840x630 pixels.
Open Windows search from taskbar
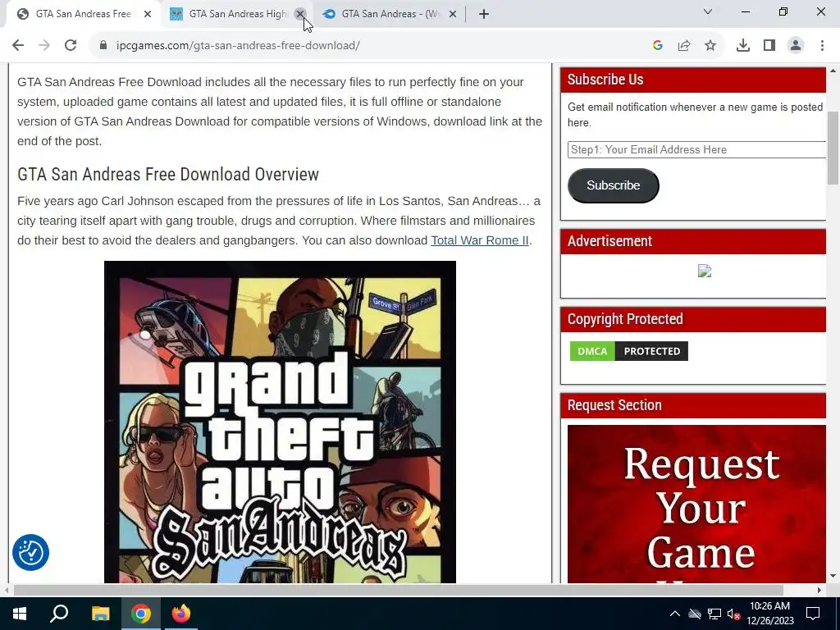point(59,614)
